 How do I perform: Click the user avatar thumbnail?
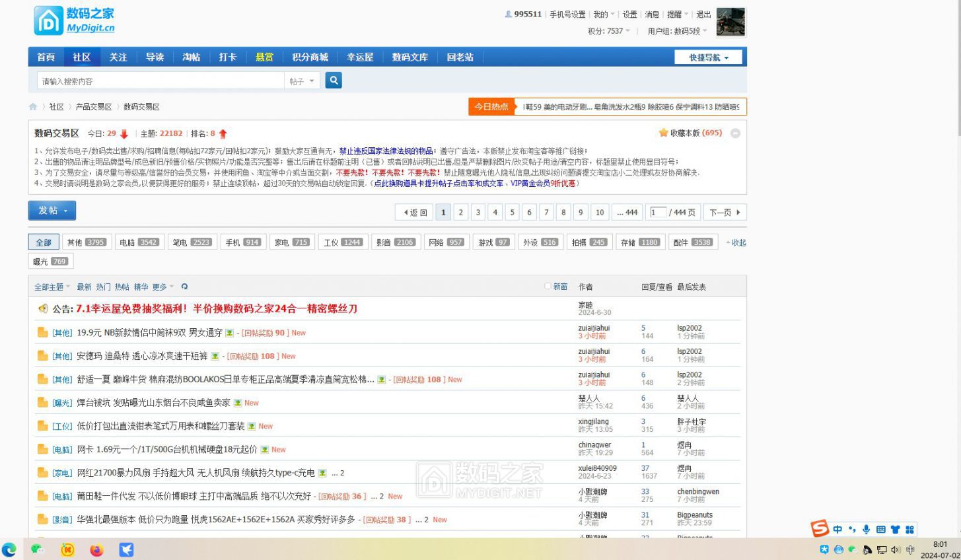(x=730, y=22)
